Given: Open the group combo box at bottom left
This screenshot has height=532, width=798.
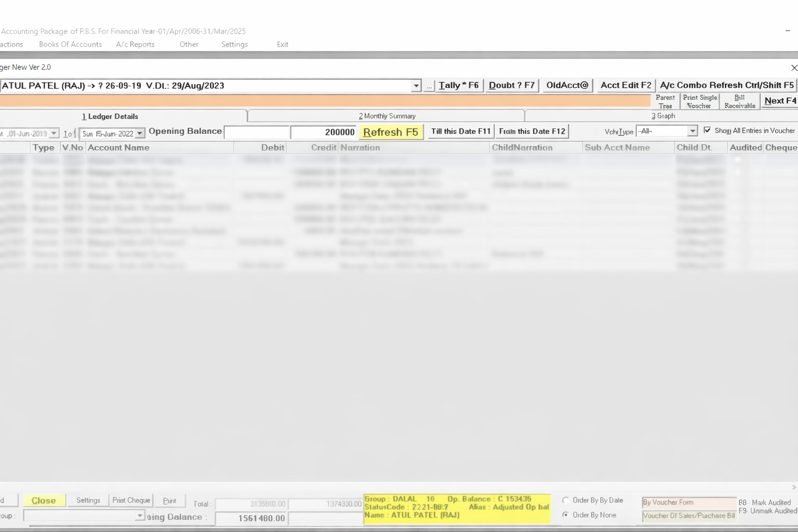Looking at the screenshot, I should 140,515.
